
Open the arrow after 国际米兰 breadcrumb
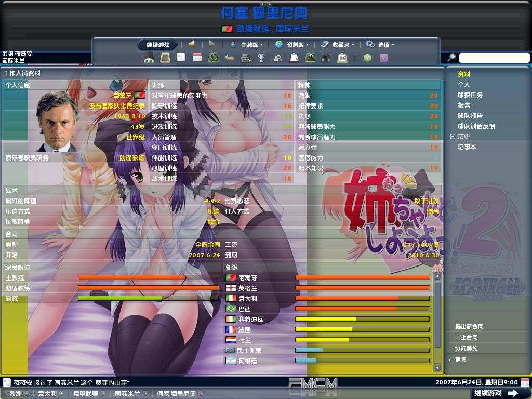click(145, 394)
